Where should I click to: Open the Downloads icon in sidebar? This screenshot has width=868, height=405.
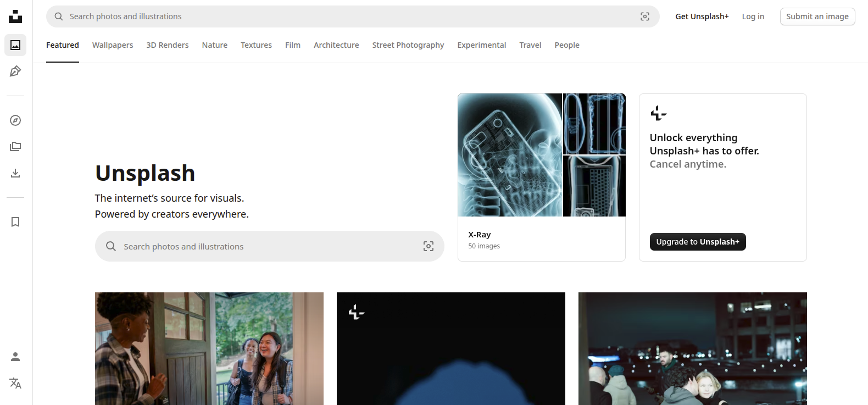click(15, 173)
